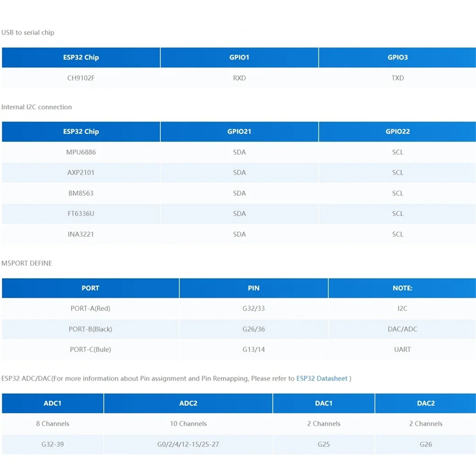Image resolution: width=476 pixels, height=476 pixels.
Task: Click the PIN column header
Action: [254, 288]
